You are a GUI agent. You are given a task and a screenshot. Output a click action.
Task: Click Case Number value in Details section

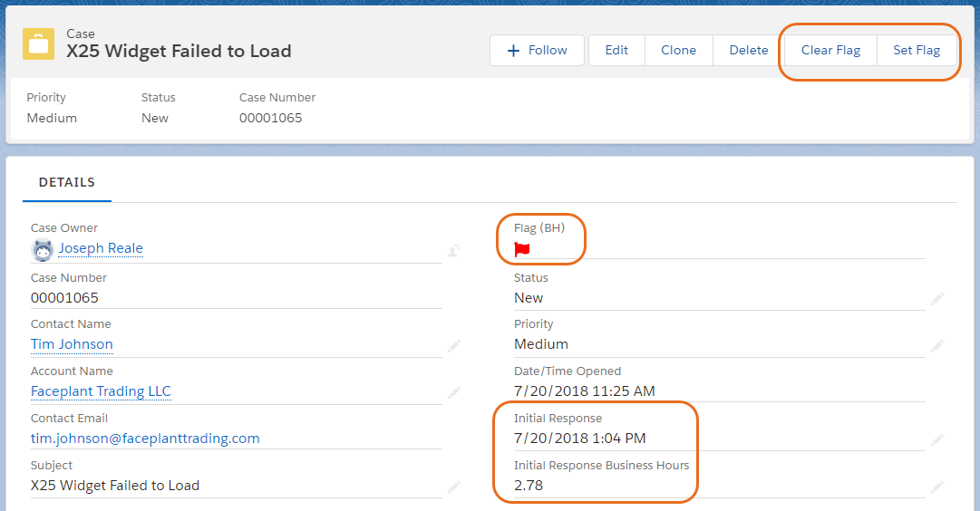[x=64, y=298]
